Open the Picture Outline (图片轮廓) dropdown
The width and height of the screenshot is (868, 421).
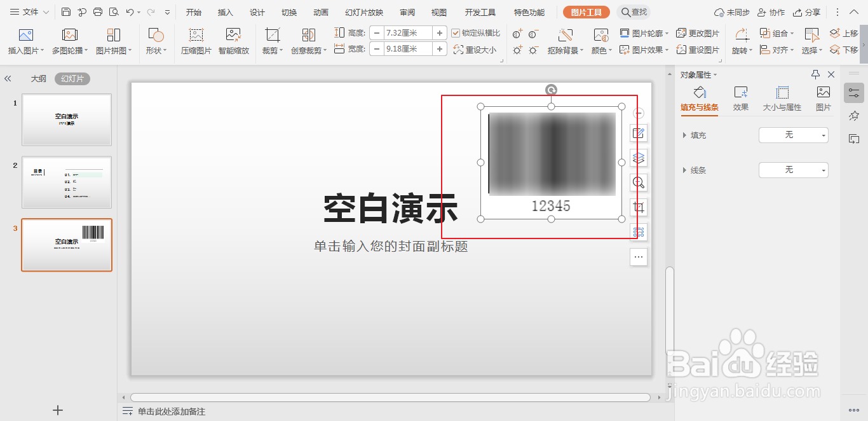click(x=644, y=33)
